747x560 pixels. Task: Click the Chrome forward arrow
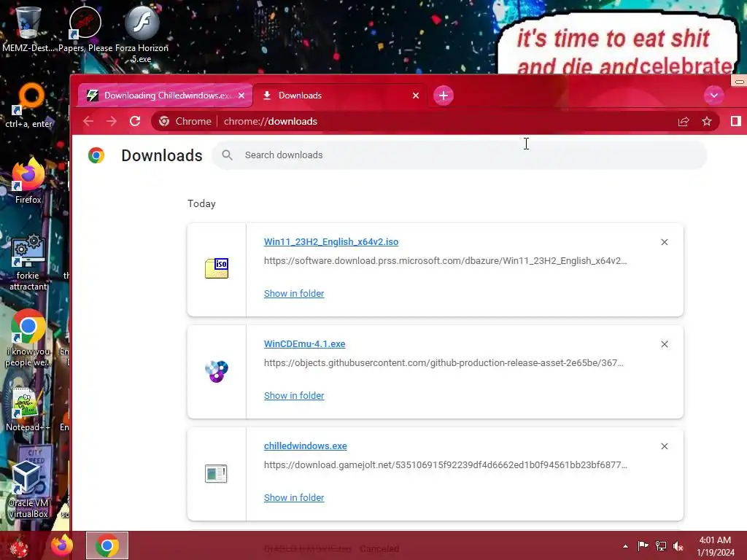click(112, 121)
